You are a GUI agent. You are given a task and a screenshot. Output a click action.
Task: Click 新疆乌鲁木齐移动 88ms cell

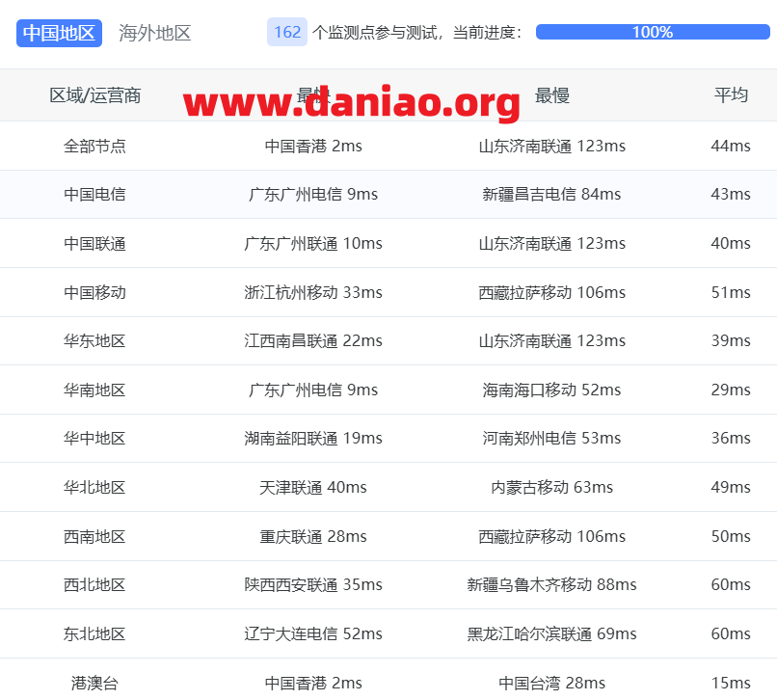552,585
